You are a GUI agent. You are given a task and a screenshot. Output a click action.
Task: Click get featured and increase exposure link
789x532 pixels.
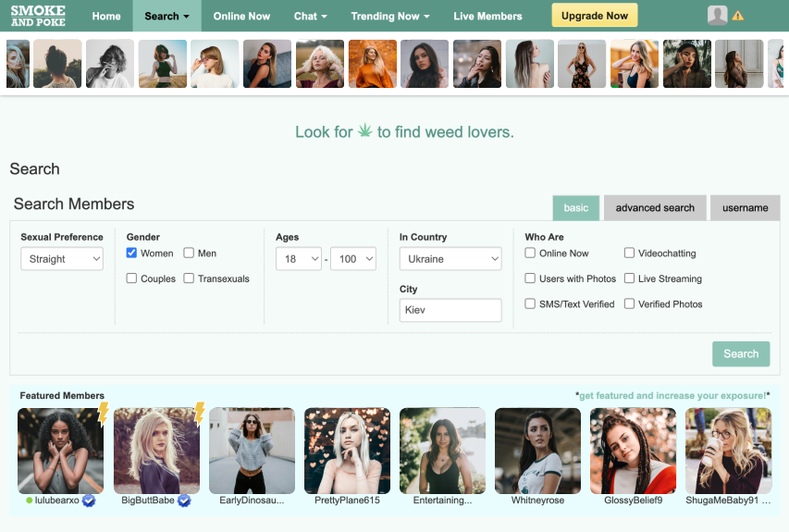coord(672,396)
